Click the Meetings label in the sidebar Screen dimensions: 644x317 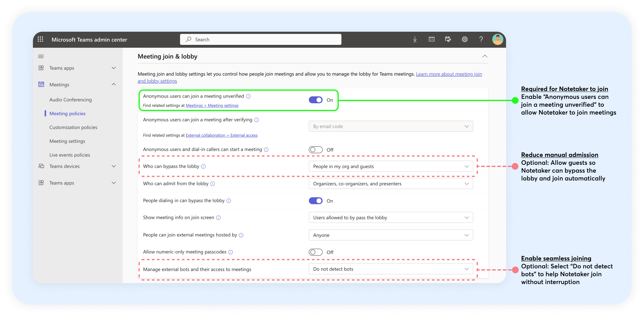click(x=59, y=85)
